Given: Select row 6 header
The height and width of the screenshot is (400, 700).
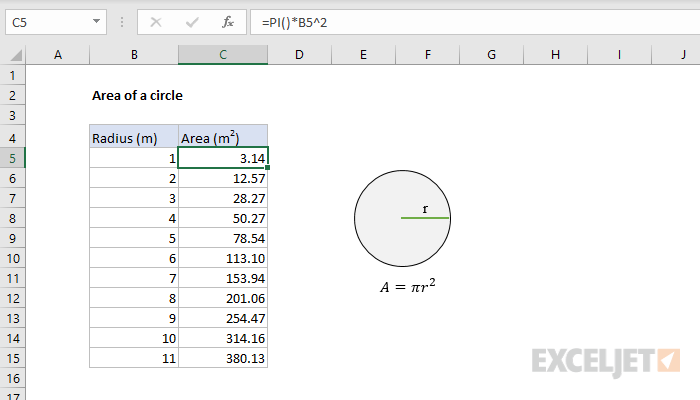Looking at the screenshot, I should 12,178.
